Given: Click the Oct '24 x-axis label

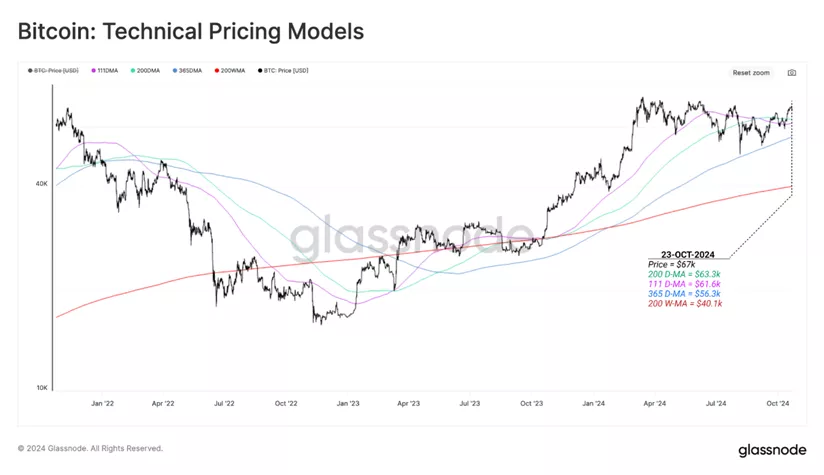Looking at the screenshot, I should (x=778, y=404).
